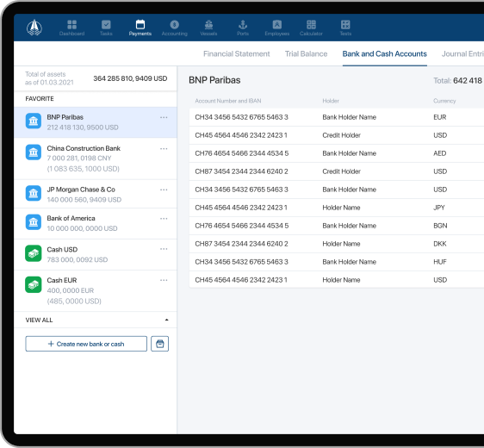Click the BGN currency cell
The height and width of the screenshot is (448, 484).
[x=440, y=226]
